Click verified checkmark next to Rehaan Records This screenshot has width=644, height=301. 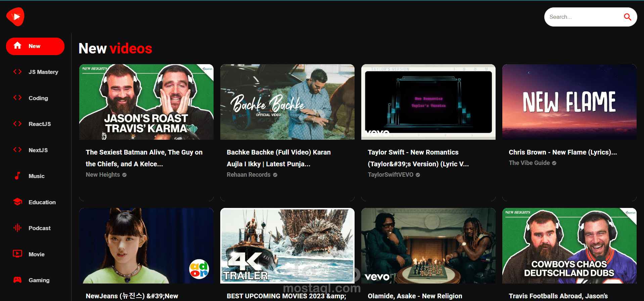275,175
